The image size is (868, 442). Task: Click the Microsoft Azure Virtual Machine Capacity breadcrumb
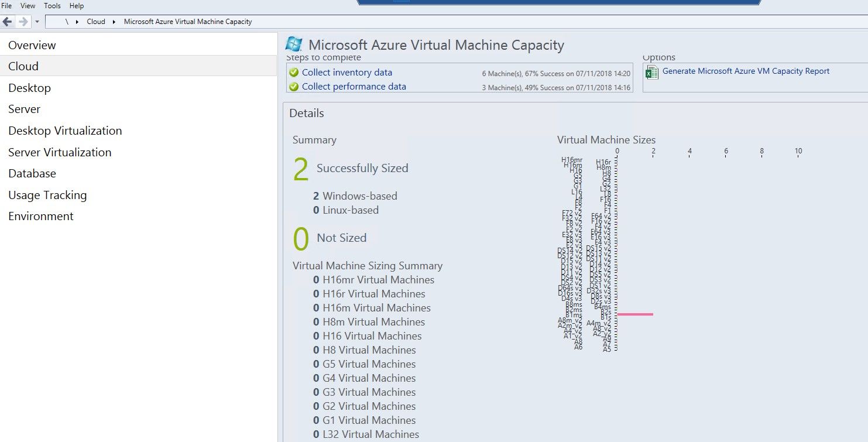click(188, 22)
